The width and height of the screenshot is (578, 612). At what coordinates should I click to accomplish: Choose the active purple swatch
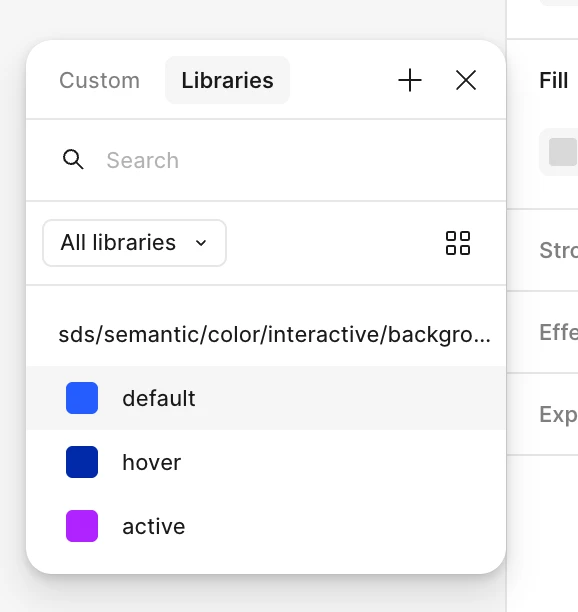(82, 526)
